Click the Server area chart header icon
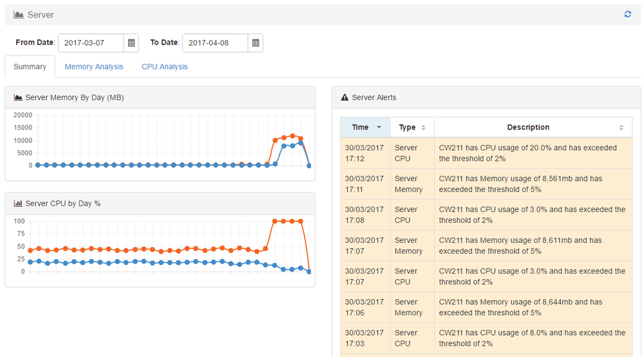This screenshot has width=644, height=357. click(19, 15)
